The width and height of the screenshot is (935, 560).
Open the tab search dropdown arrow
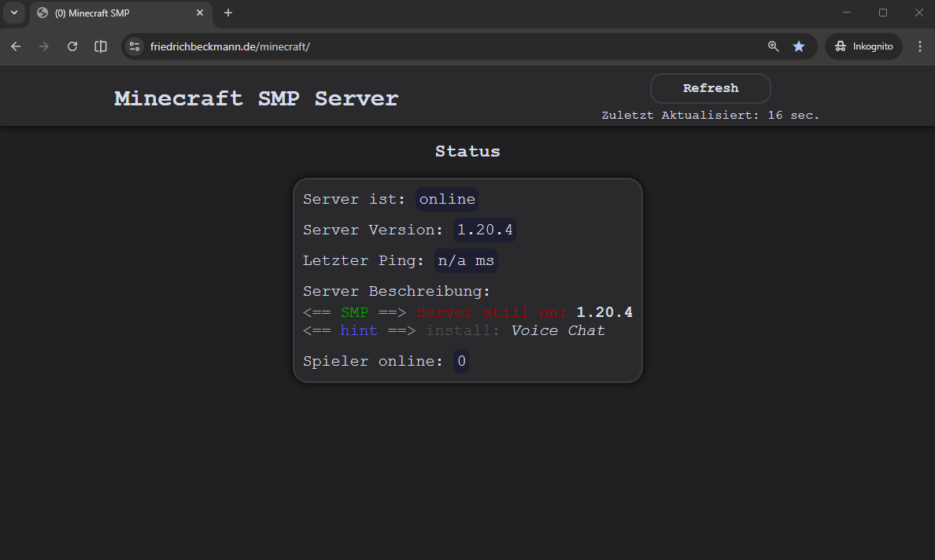pos(14,13)
